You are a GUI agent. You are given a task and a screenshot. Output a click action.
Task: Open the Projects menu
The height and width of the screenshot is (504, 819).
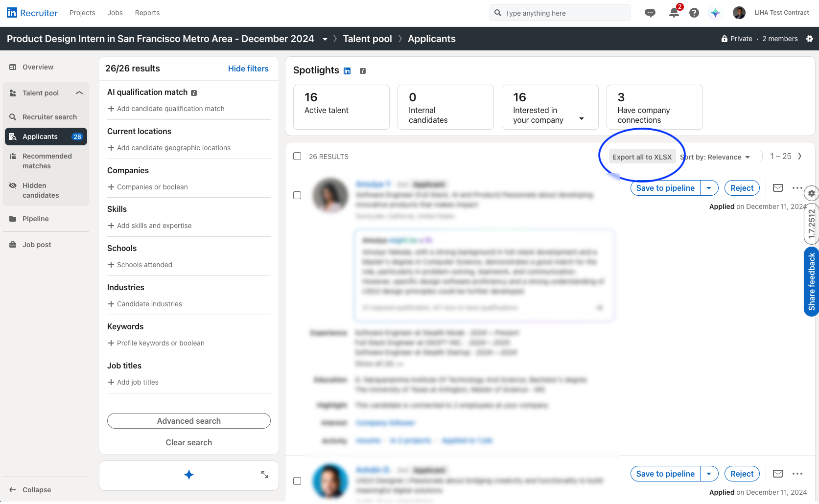82,13
